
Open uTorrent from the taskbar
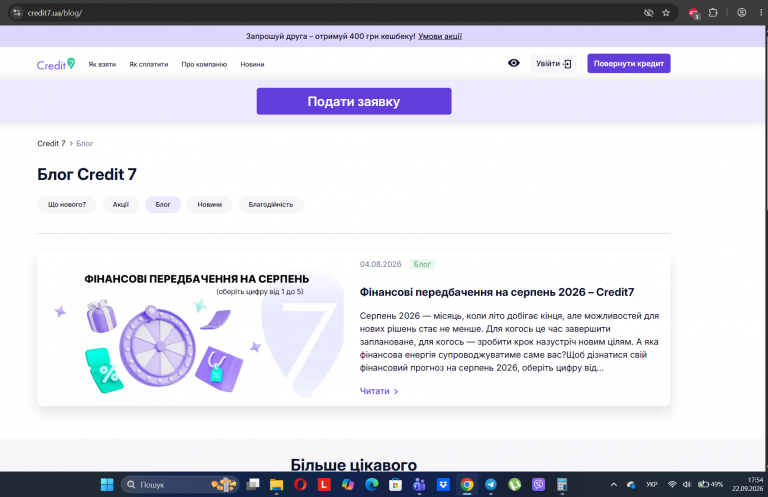[514, 485]
